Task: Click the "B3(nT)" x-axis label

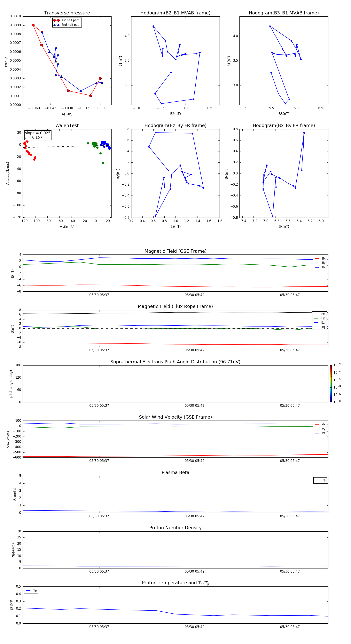Action: coord(284,114)
